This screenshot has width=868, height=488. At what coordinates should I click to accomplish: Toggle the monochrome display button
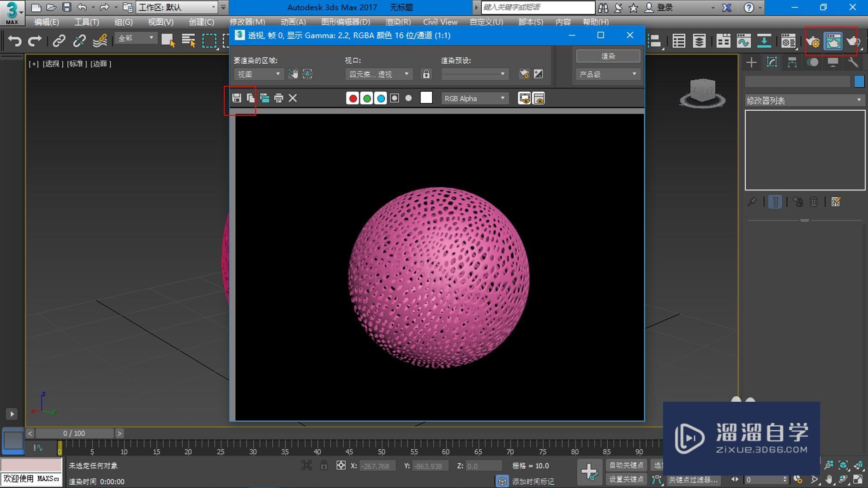[x=408, y=98]
